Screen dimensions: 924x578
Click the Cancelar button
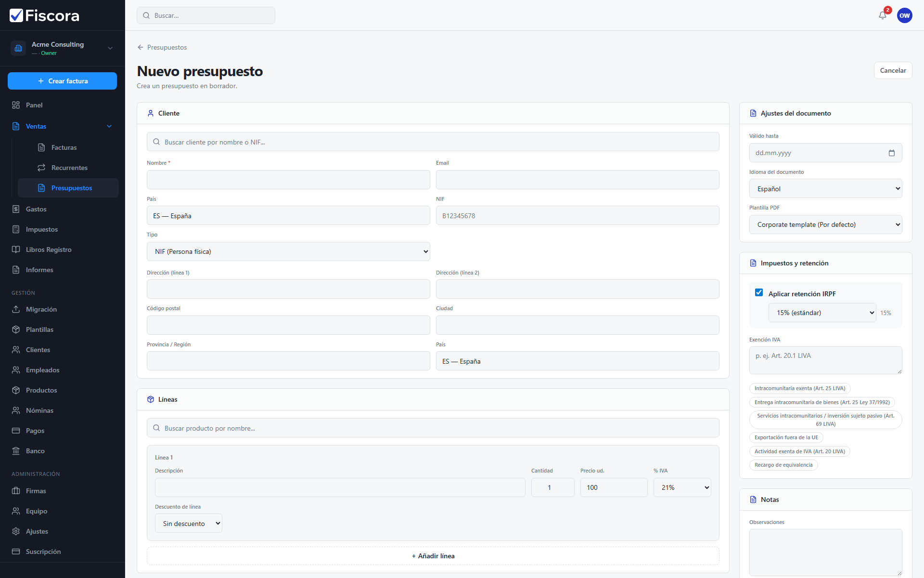pyautogui.click(x=893, y=70)
